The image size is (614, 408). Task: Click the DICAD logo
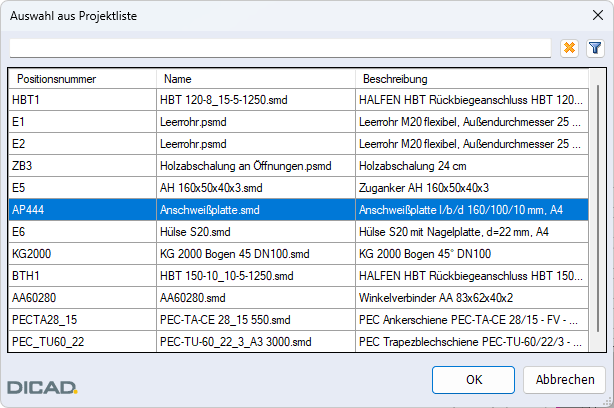pyautogui.click(x=42, y=387)
